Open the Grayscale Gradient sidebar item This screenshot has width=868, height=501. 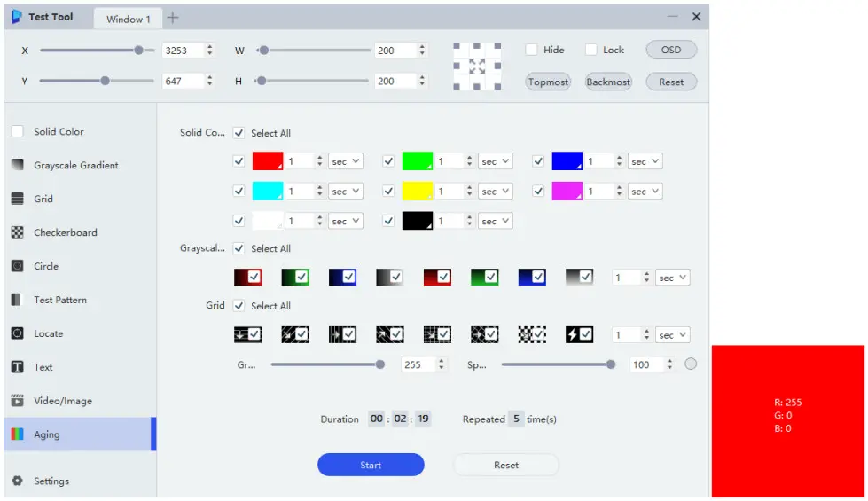(81, 165)
